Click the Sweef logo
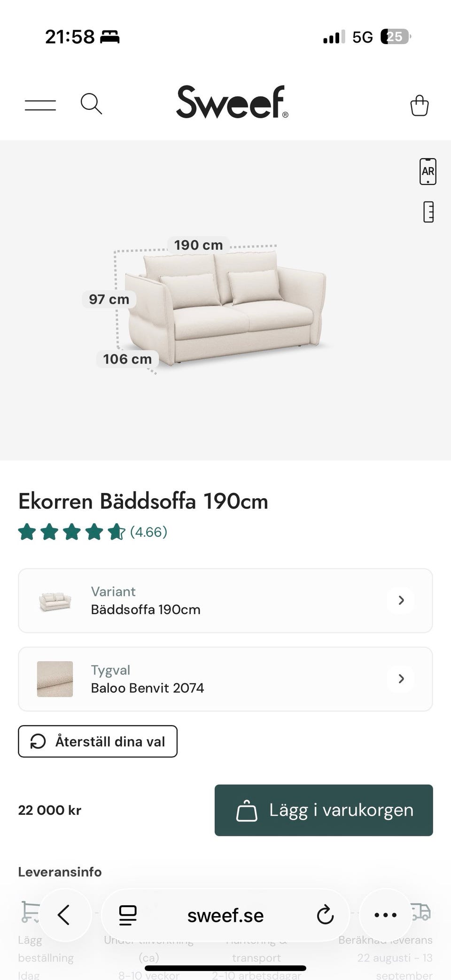451x980 pixels. 232,102
